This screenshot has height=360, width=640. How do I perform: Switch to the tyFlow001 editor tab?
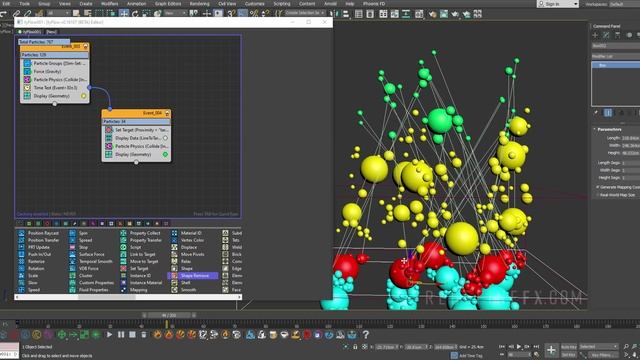click(29, 32)
